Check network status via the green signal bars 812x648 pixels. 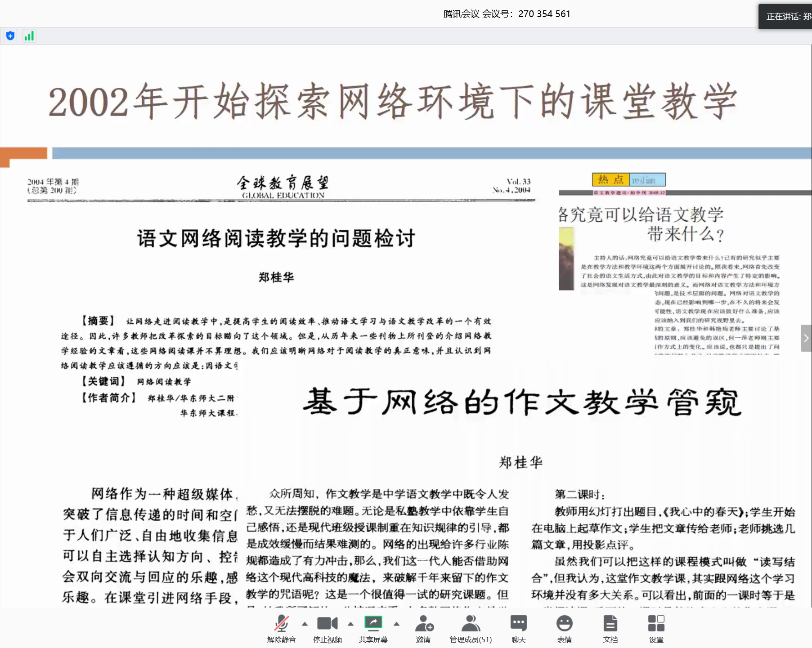point(29,36)
